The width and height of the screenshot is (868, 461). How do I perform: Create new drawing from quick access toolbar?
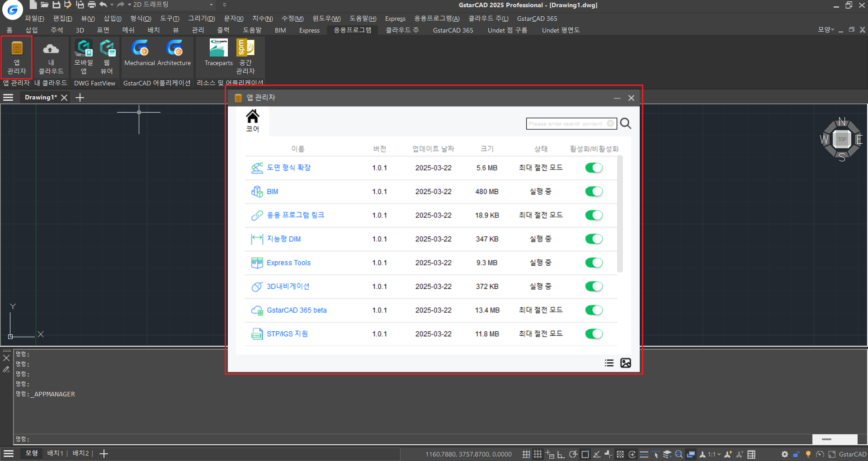(x=33, y=5)
